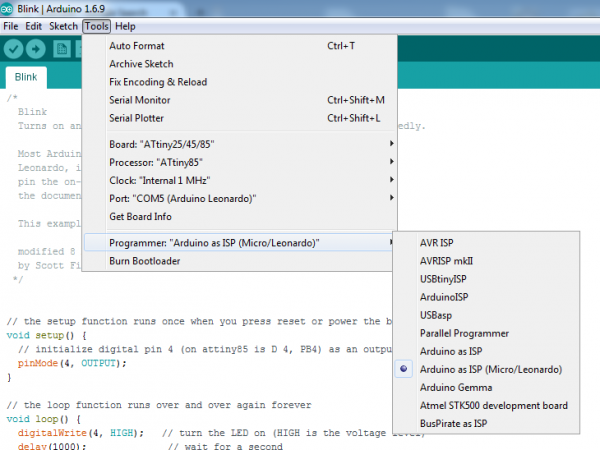Click the New sketch toolbar icon
The height and width of the screenshot is (450, 600).
[x=60, y=49]
